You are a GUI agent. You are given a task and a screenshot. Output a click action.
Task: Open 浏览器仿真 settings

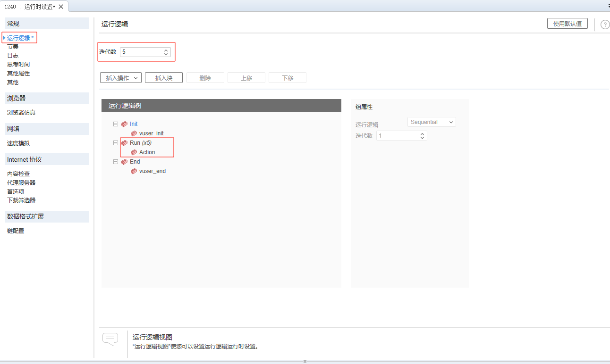coord(21,113)
